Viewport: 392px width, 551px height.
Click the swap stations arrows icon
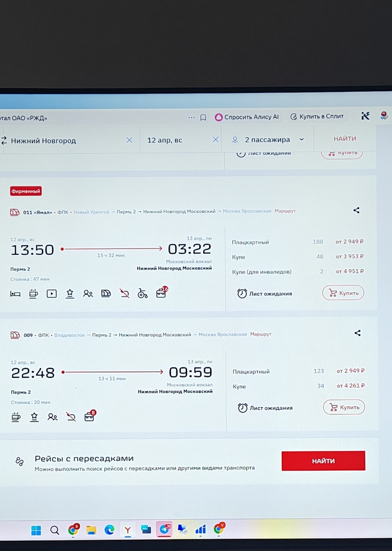click(4, 140)
